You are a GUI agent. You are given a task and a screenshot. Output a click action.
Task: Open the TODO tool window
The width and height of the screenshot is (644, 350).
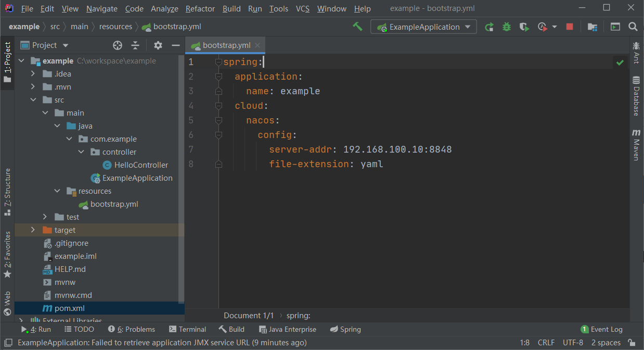(x=79, y=329)
